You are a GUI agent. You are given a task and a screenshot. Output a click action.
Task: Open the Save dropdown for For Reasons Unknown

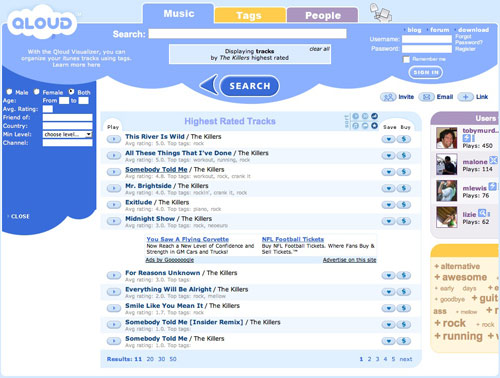[x=388, y=275]
